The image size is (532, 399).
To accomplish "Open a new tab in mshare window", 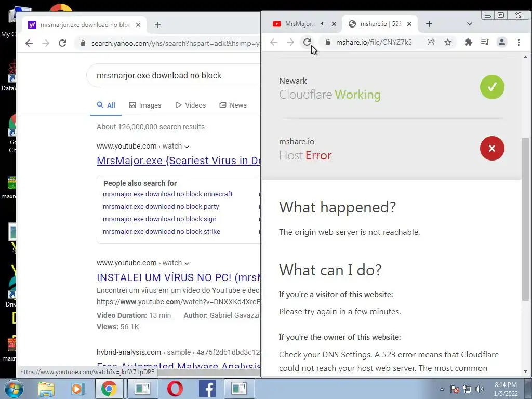I will point(429,24).
